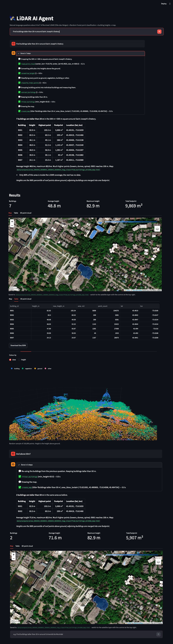Sort by the area_m2 column header
Image resolution: width=173 pixels, height=644 pixels.
pyautogui.click(x=87, y=306)
